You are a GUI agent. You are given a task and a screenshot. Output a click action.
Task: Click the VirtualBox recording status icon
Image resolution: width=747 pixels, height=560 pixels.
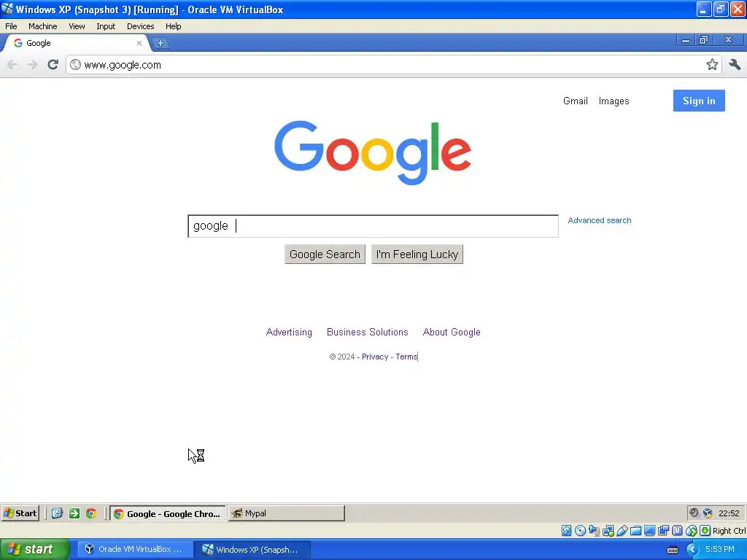pos(663,530)
